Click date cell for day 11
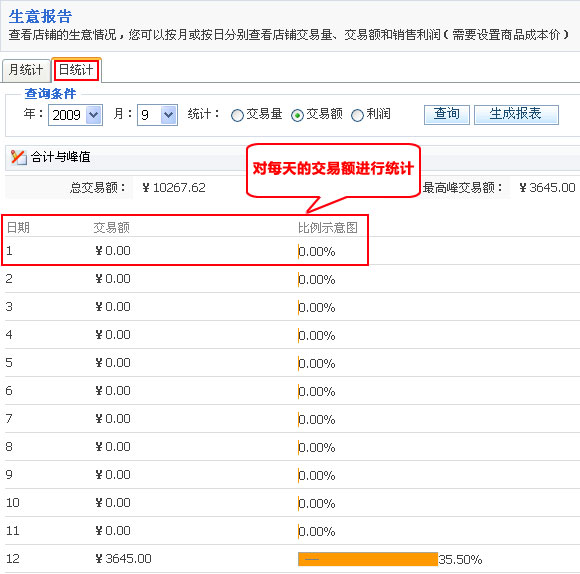Image resolution: width=580 pixels, height=574 pixels. (13, 531)
